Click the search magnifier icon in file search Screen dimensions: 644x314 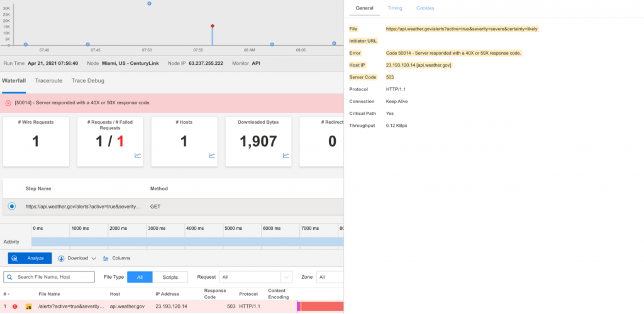coord(10,277)
